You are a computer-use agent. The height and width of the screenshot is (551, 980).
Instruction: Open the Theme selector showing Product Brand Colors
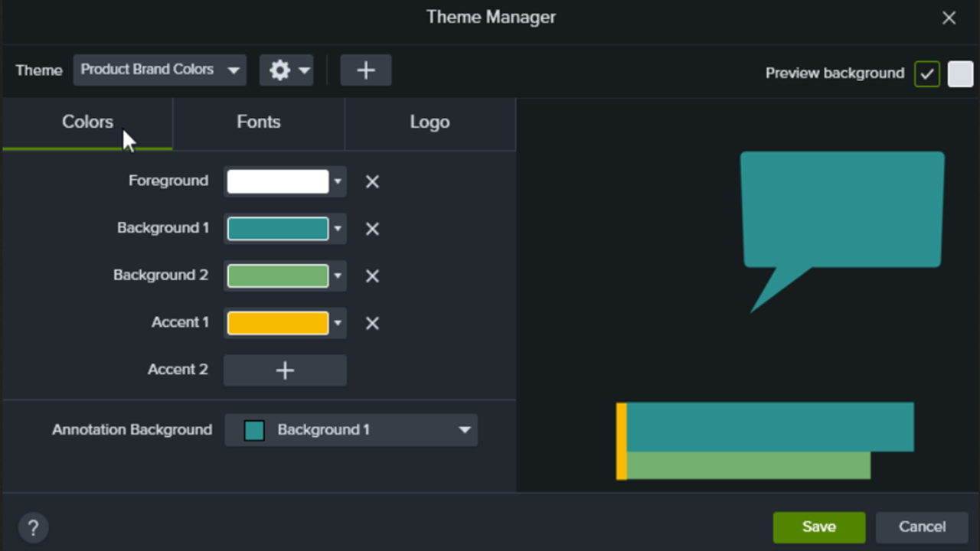point(159,70)
